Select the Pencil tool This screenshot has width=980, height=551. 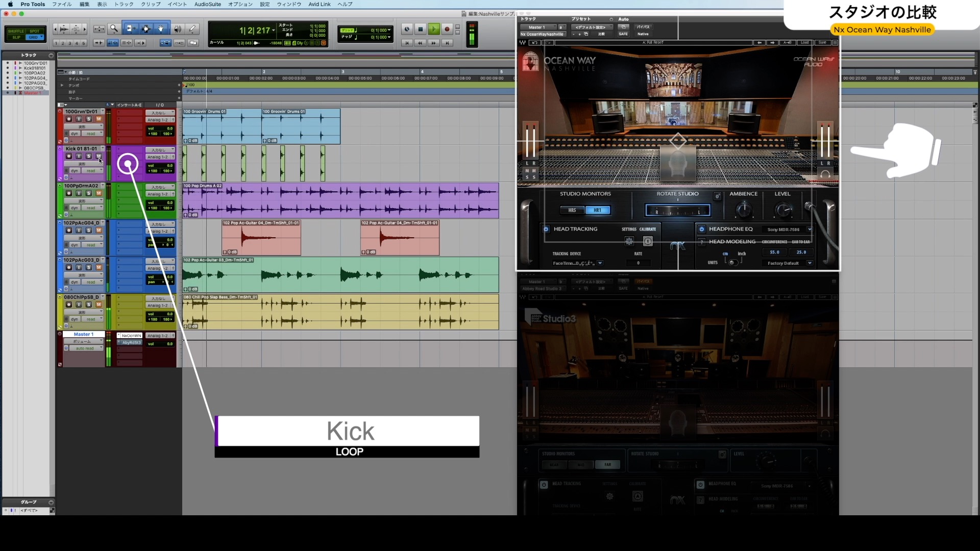point(192,29)
